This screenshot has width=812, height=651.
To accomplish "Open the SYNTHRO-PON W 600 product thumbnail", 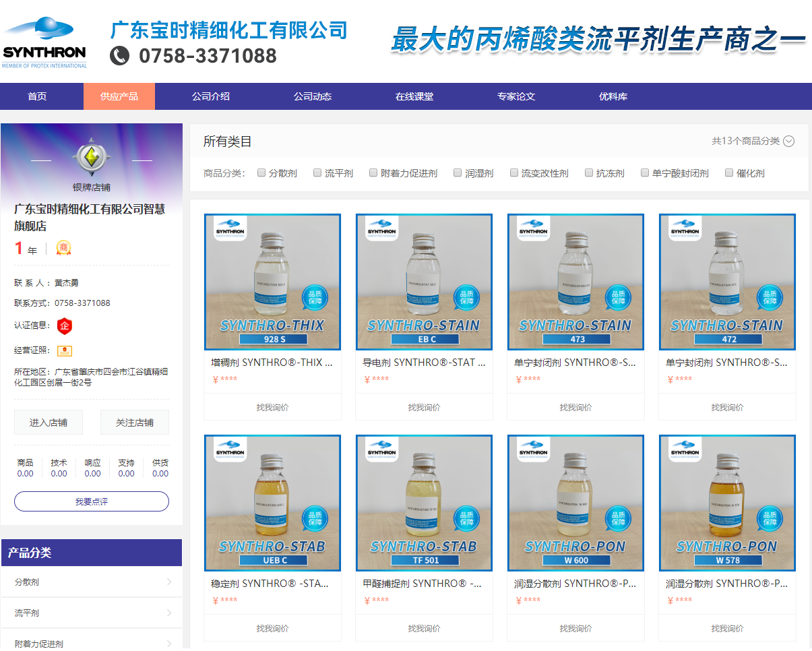I will pos(575,503).
